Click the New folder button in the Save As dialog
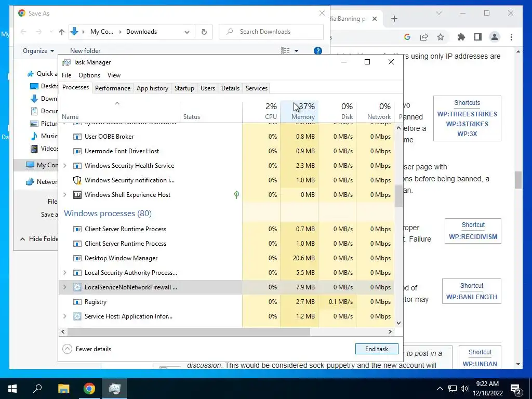Viewport: 532px width, 399px height. point(85,51)
